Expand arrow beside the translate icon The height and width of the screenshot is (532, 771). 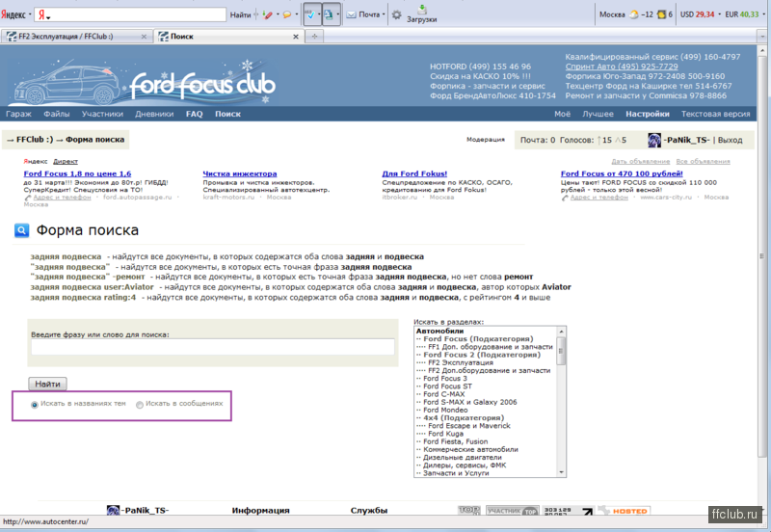coord(338,14)
